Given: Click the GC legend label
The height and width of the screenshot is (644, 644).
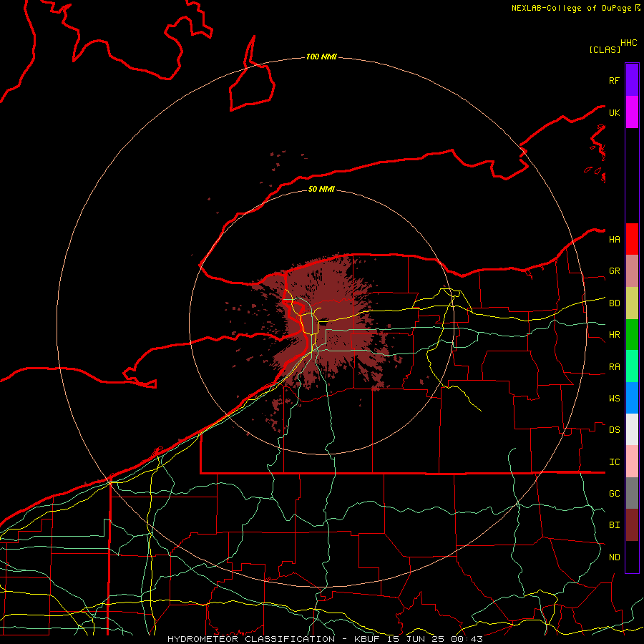Looking at the screenshot, I should (614, 494).
